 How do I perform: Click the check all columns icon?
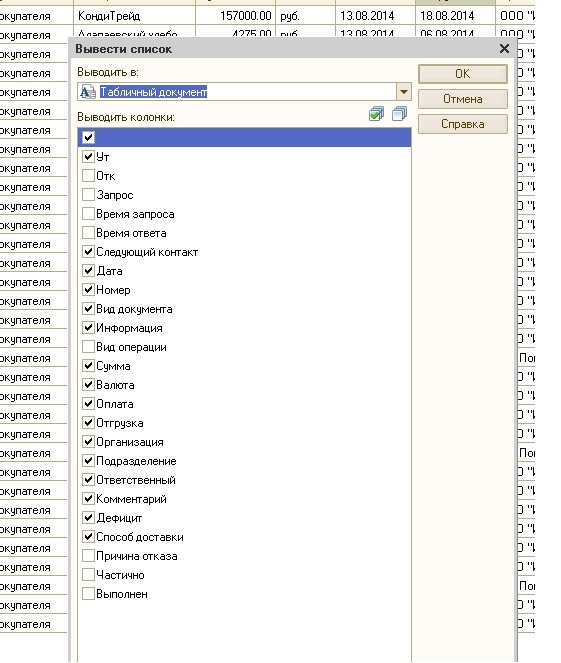(376, 114)
